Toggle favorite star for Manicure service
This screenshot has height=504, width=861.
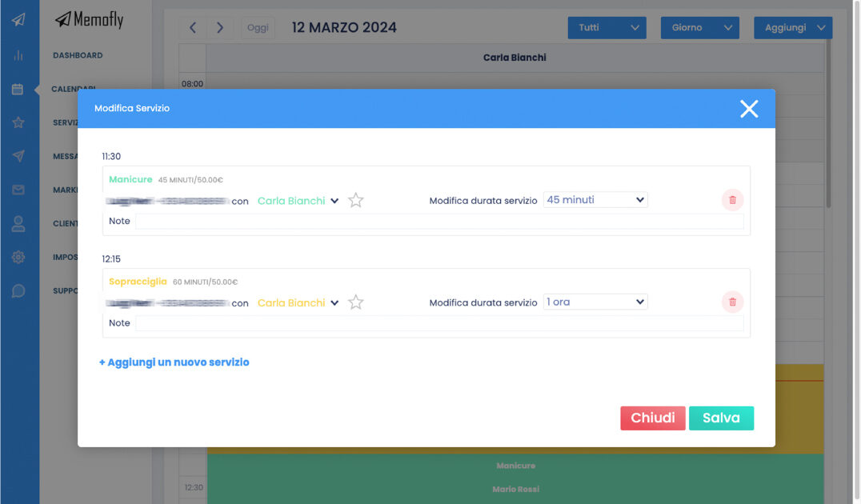pos(356,201)
